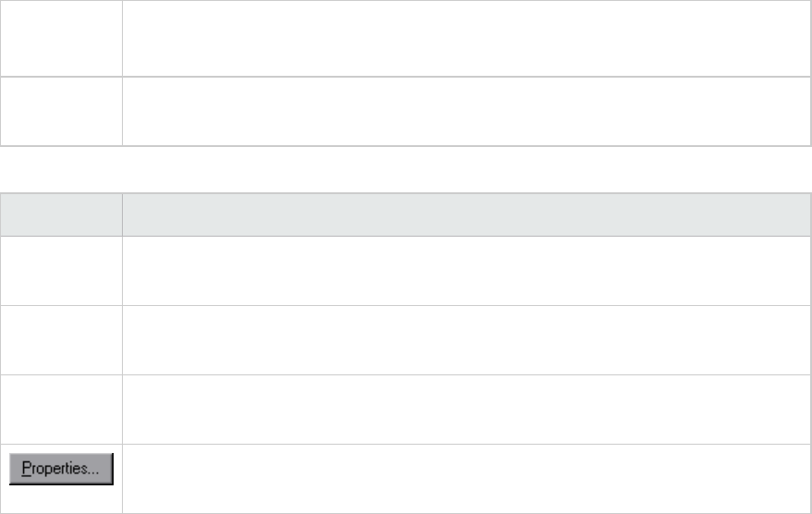Click the Properties... button
The height and width of the screenshot is (514, 812).
coord(61,470)
